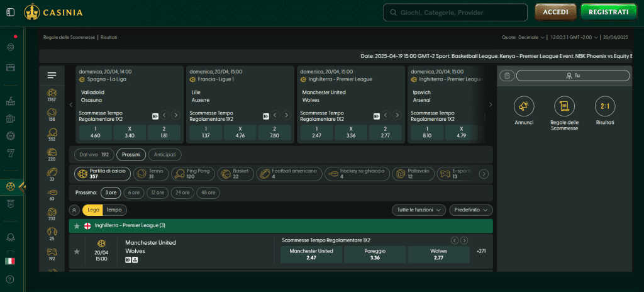Open the GMT +2:00 timezone dropdown
This screenshot has width=644, height=292.
[574, 37]
